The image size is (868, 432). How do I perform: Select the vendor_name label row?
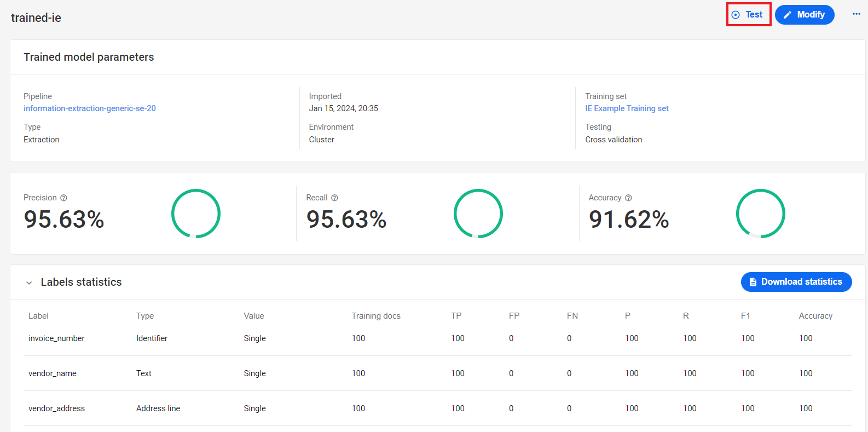tap(438, 373)
